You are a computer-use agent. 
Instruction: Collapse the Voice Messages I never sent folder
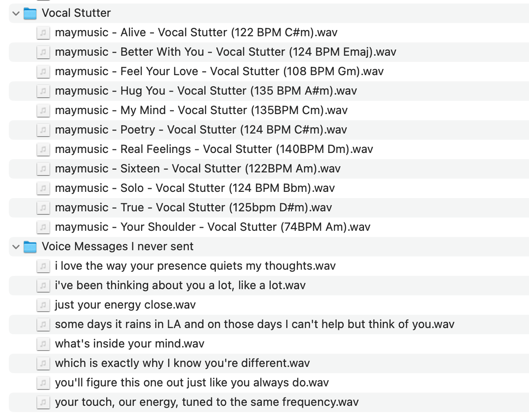(16, 247)
